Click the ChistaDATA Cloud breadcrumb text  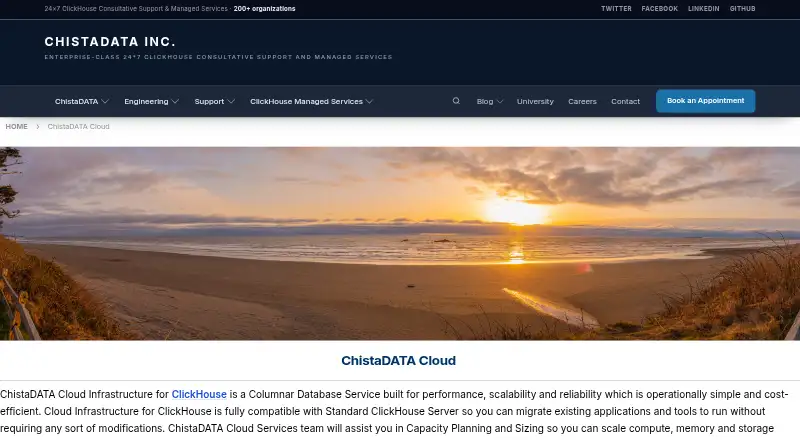pos(79,127)
